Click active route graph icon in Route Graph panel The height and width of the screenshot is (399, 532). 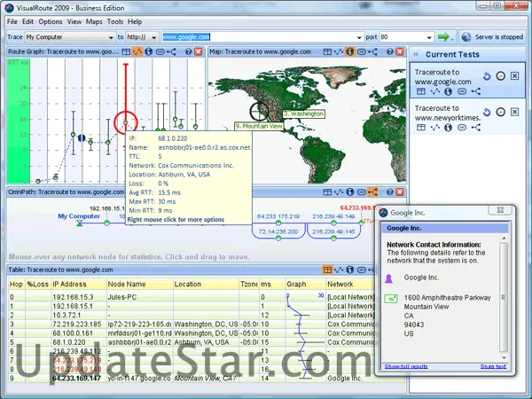[x=137, y=51]
